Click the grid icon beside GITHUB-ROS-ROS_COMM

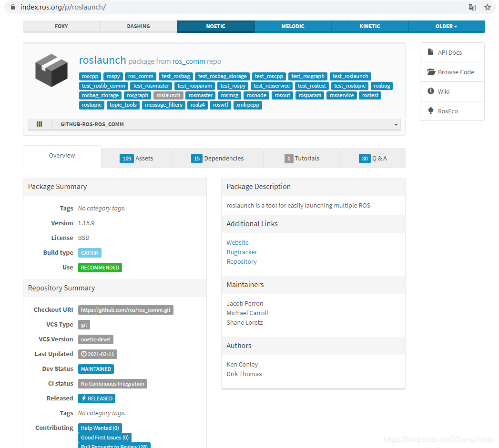point(39,124)
